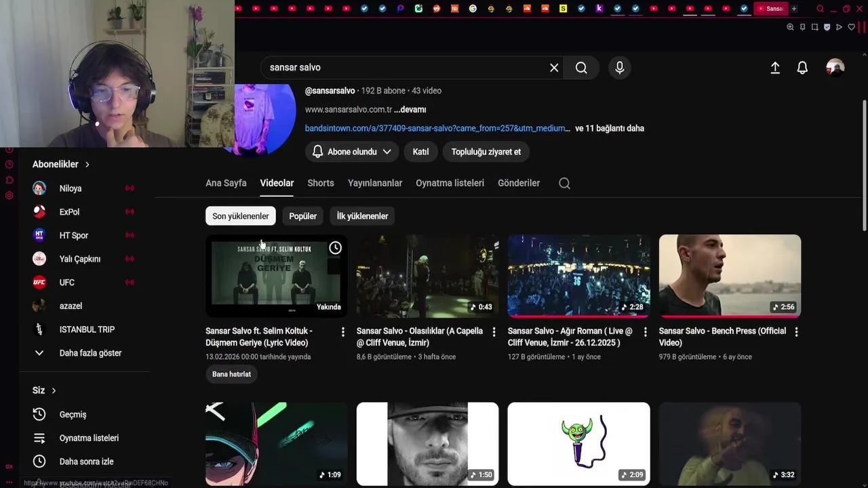Clear the search box with the X icon

click(x=554, y=68)
